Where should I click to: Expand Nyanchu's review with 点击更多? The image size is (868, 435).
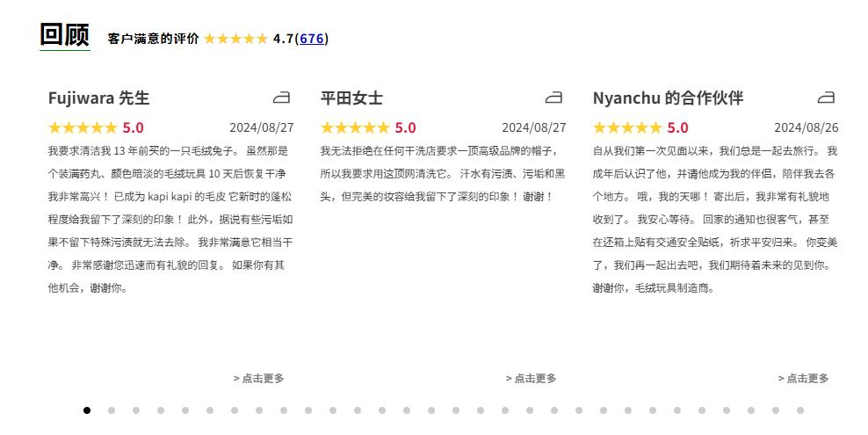point(803,379)
